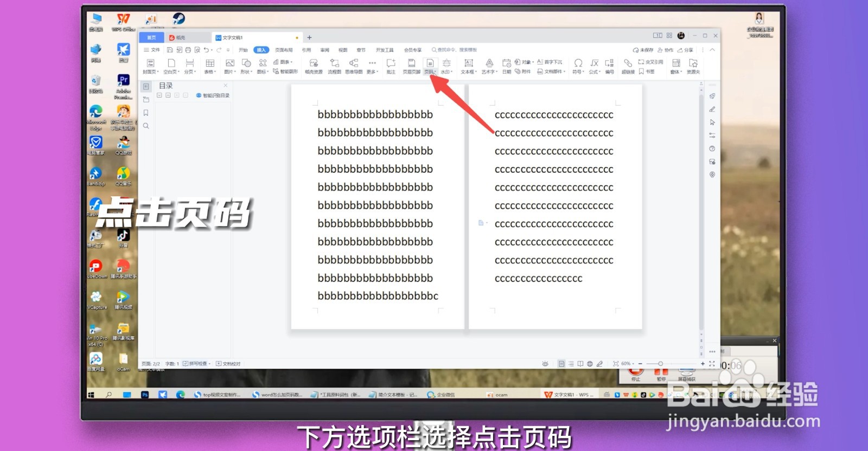The width and height of the screenshot is (868, 451).
Task: Switch to the 引用 references tab
Action: 307,50
